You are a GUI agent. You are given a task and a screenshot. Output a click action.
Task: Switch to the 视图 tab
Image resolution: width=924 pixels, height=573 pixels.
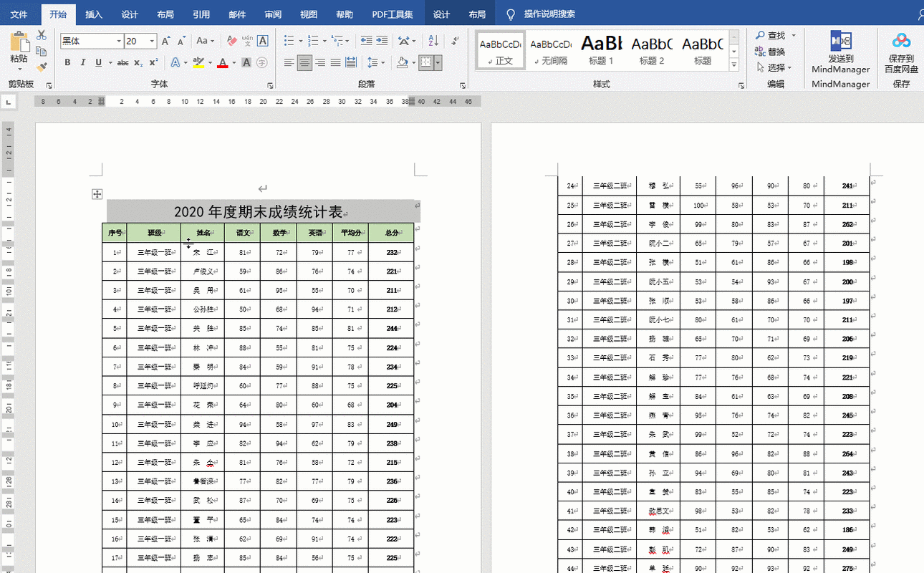pyautogui.click(x=309, y=14)
